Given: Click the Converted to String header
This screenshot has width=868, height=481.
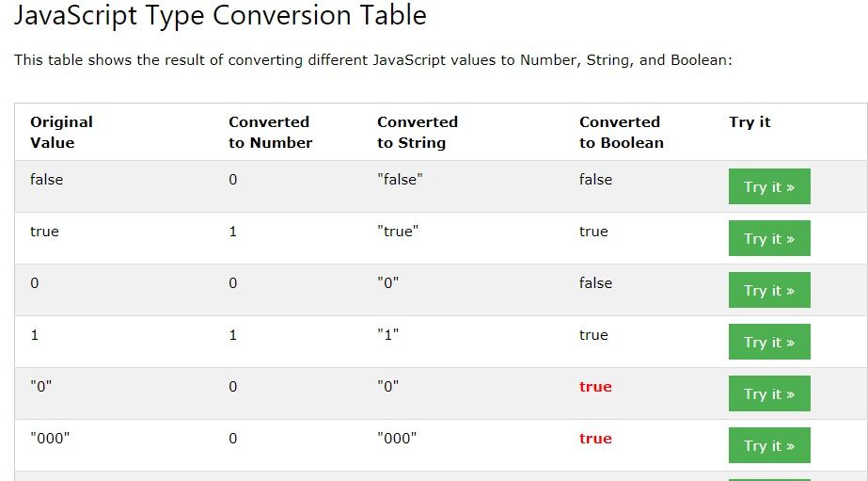Looking at the screenshot, I should 417,132.
